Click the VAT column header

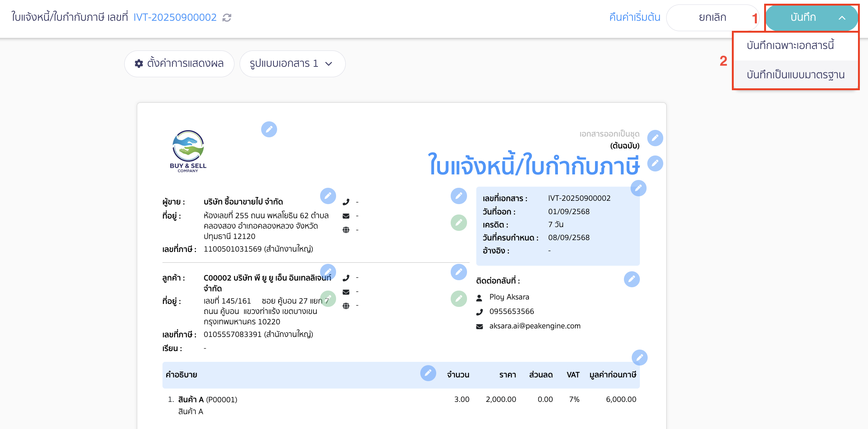[x=573, y=375]
